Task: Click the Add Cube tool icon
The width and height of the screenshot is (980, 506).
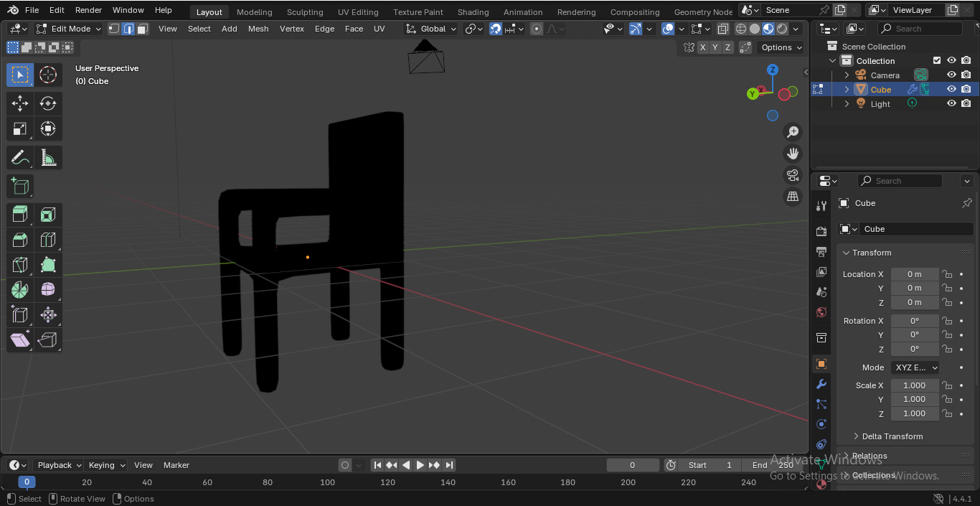Action: pyautogui.click(x=20, y=186)
